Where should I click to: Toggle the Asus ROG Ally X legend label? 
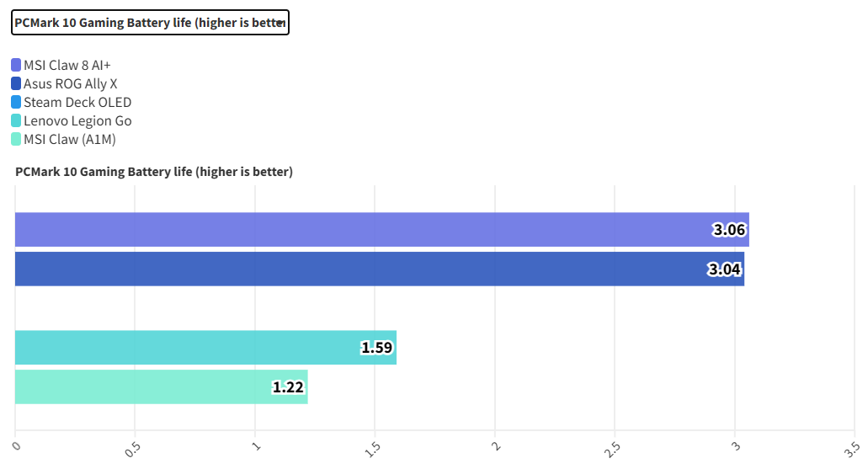(x=71, y=83)
